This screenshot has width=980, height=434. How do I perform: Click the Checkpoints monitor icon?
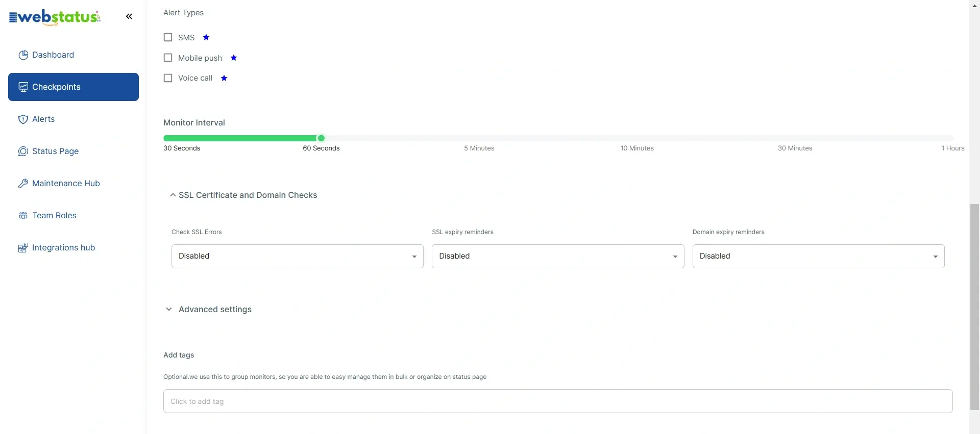23,87
